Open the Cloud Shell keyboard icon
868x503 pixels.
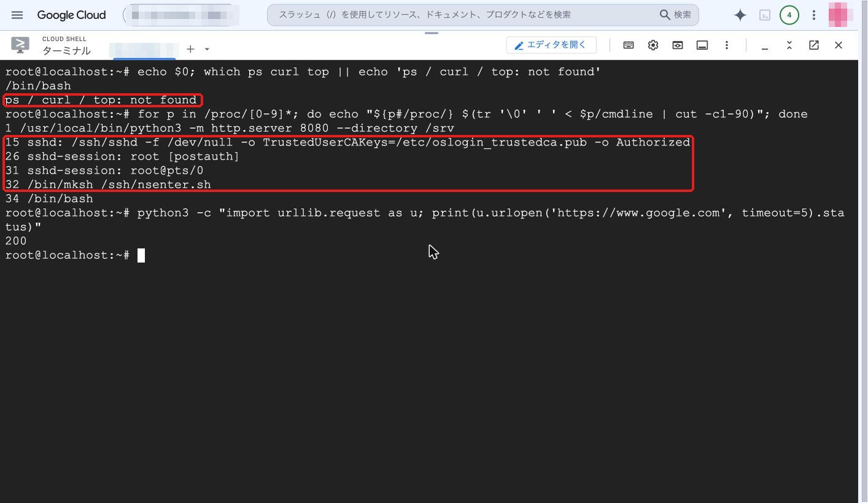(629, 45)
